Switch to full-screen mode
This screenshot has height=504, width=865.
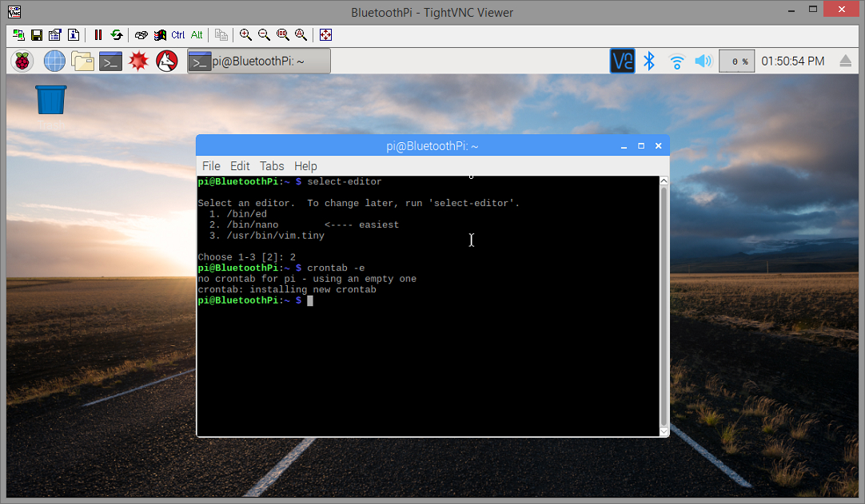click(325, 34)
